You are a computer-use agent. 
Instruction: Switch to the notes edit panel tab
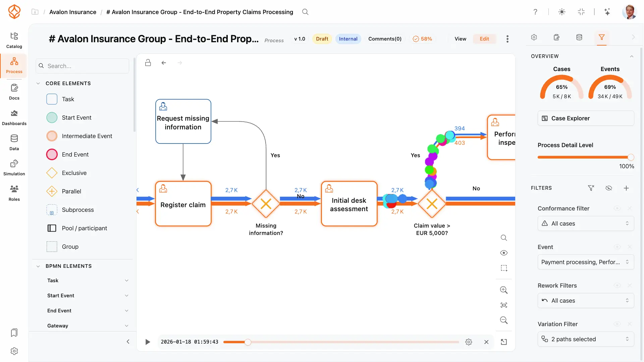pyautogui.click(x=556, y=37)
